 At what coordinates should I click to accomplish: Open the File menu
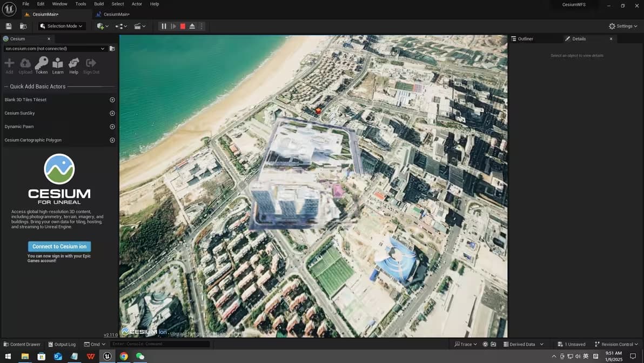tap(25, 4)
